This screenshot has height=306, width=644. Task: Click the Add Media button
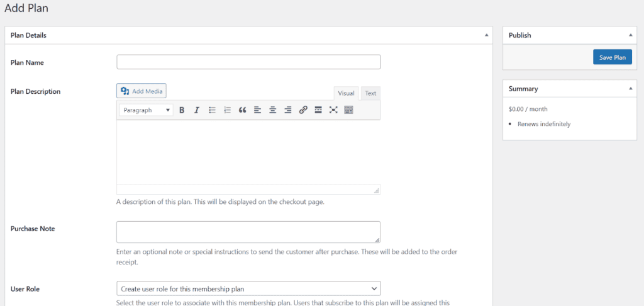click(142, 91)
